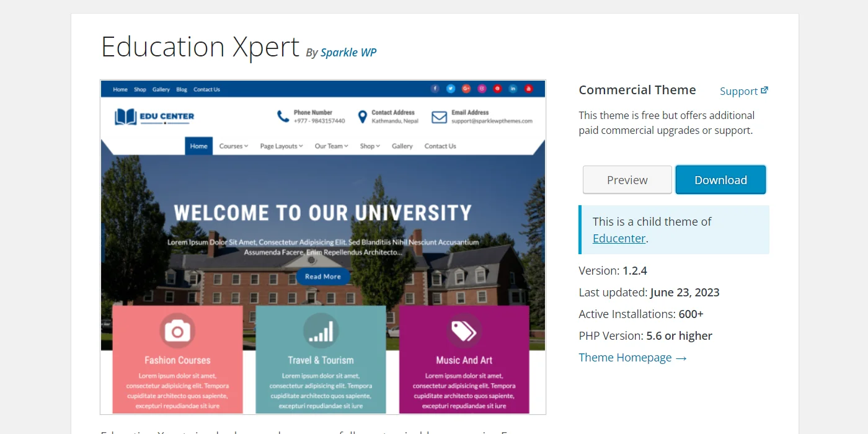Click the WELCOME TO OUR UNIVERSITY headline
868x434 pixels.
[x=322, y=213]
